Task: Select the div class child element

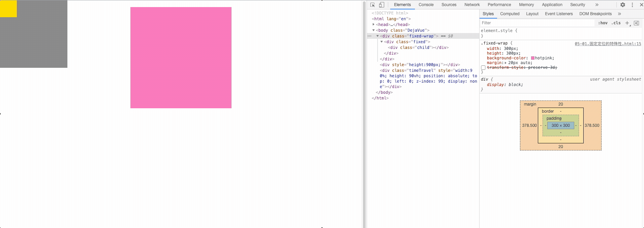Action: click(418, 48)
